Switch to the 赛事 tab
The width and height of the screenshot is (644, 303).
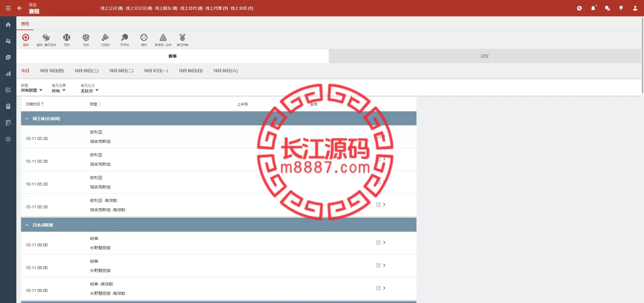(173, 56)
